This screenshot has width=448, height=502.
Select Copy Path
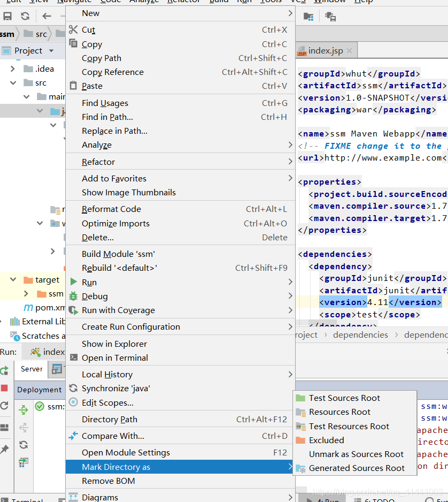180,58
